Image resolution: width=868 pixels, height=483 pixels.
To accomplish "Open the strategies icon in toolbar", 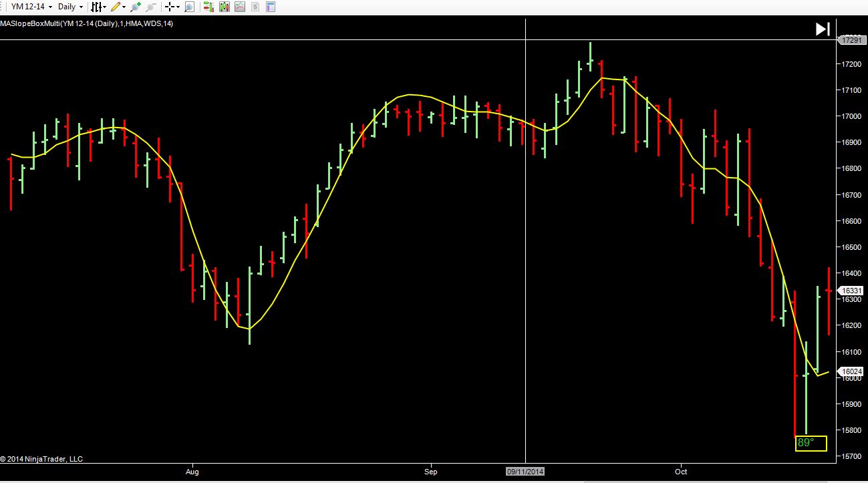I will 254,7.
